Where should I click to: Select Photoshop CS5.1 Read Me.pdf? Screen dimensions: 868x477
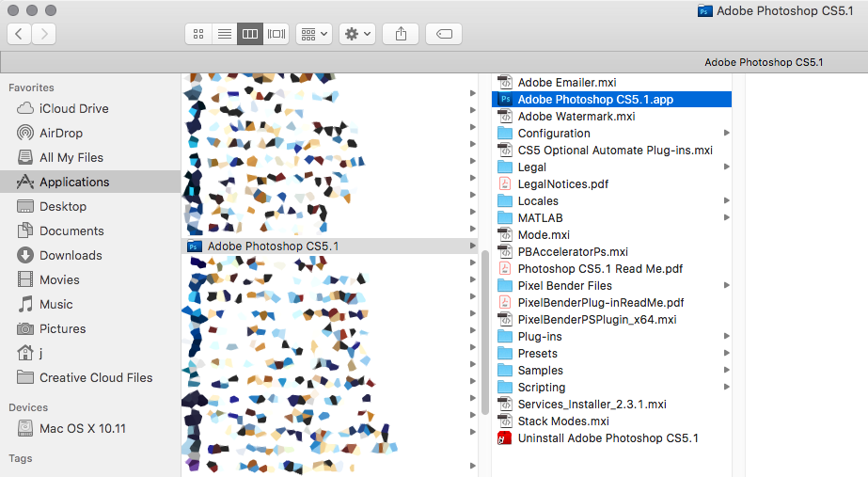coord(611,269)
